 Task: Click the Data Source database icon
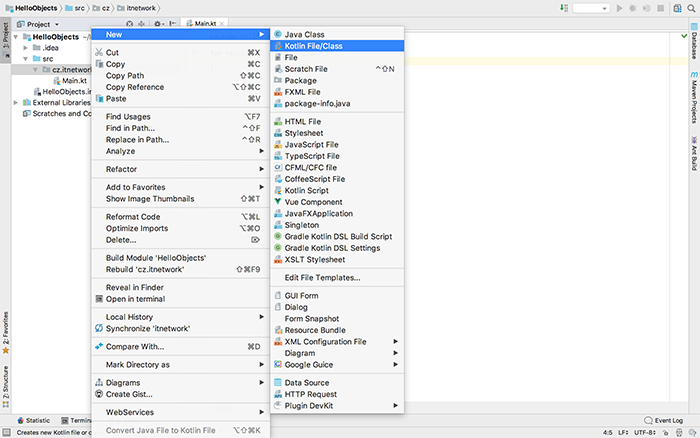coord(277,382)
